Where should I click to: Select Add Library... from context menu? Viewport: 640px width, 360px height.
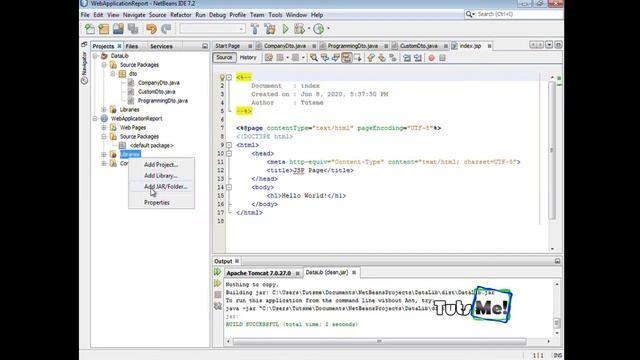pos(161,176)
